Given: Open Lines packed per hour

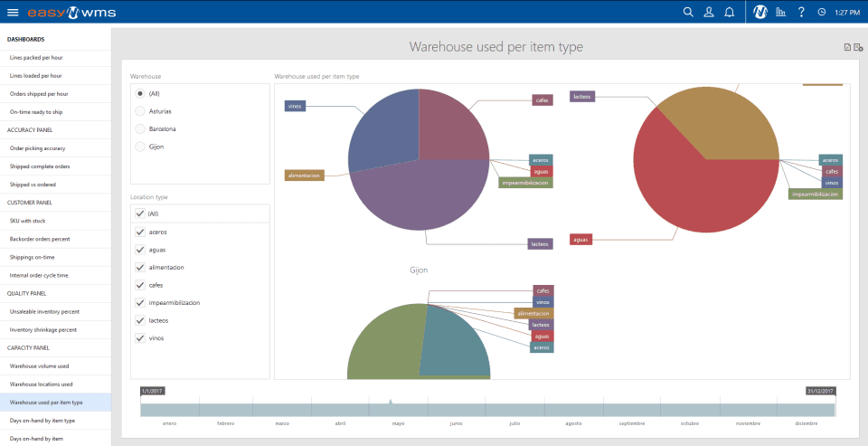Looking at the screenshot, I should [55, 57].
